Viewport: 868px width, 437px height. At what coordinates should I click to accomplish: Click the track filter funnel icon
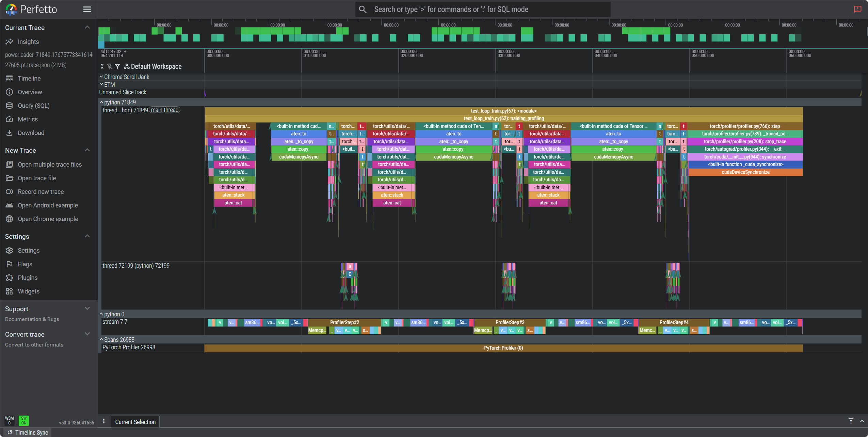(117, 66)
